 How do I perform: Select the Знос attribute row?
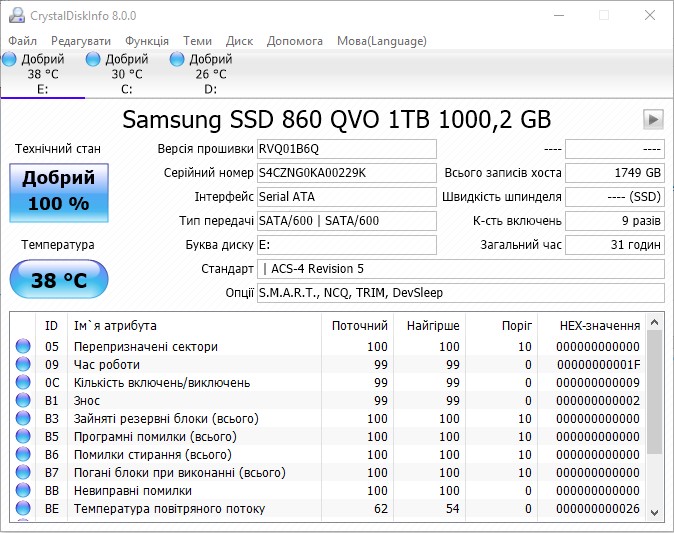(x=328, y=401)
